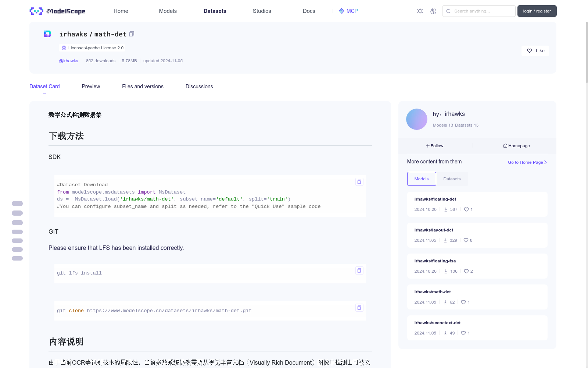Click the login / register button
Viewport: 588px width, 368px height.
(537, 11)
